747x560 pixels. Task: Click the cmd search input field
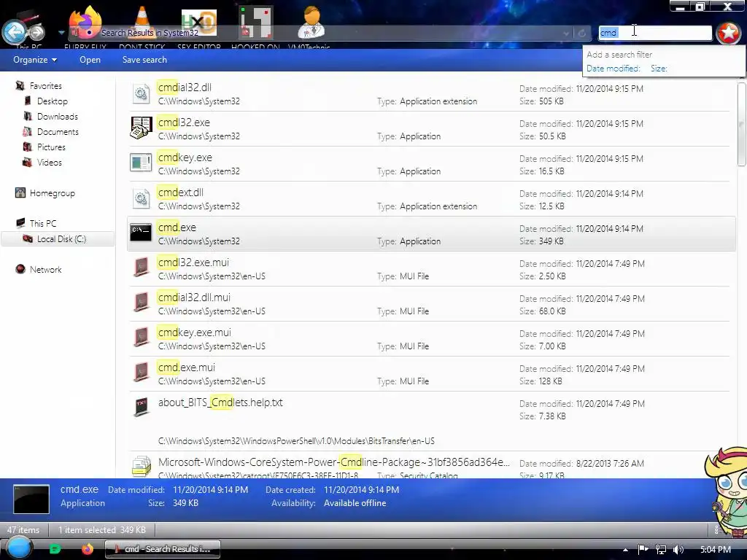[654, 32]
